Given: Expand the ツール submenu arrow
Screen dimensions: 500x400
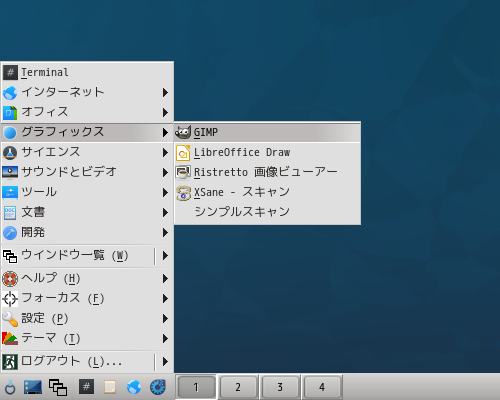Looking at the screenshot, I should 165,192.
